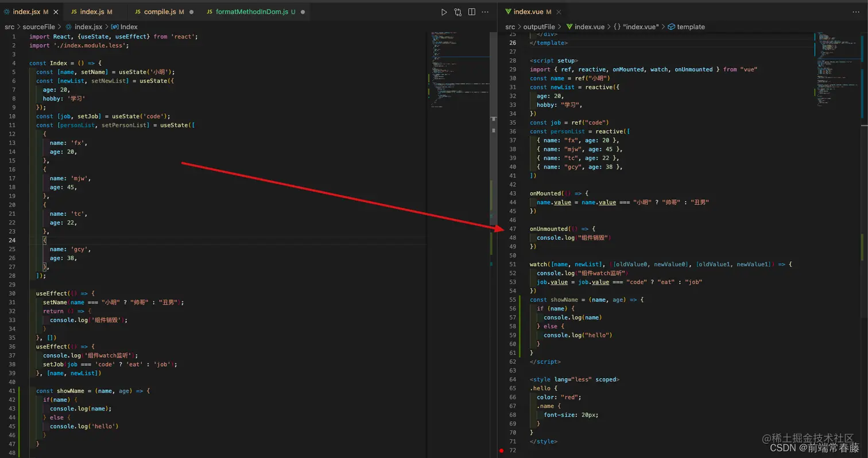This screenshot has height=458, width=868.
Task: Click line number 47 in index.vue gutter
Action: (513, 228)
